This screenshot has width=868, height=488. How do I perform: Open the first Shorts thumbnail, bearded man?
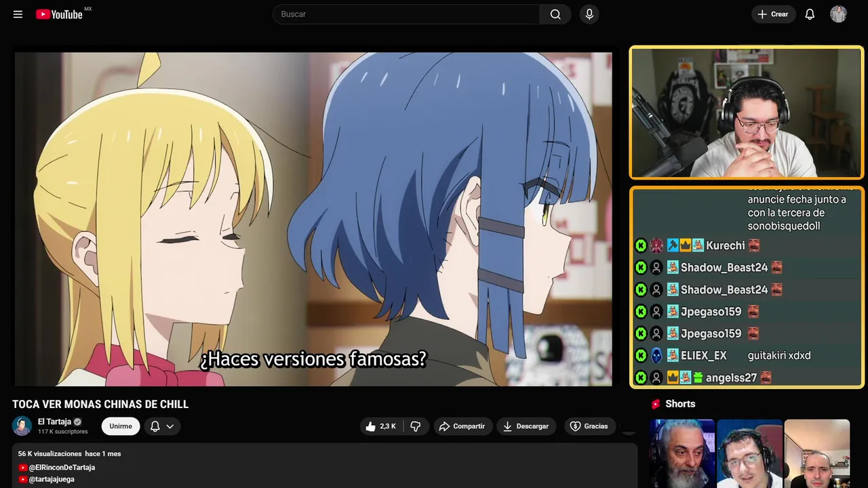pyautogui.click(x=682, y=453)
